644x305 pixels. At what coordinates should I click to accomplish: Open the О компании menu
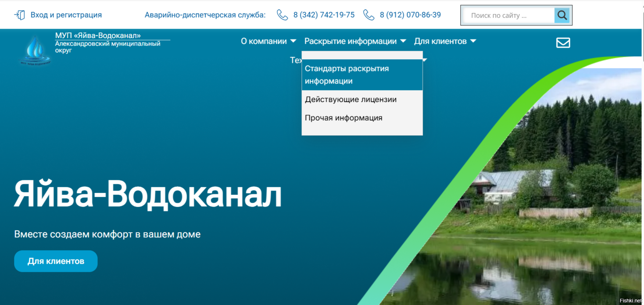(264, 41)
